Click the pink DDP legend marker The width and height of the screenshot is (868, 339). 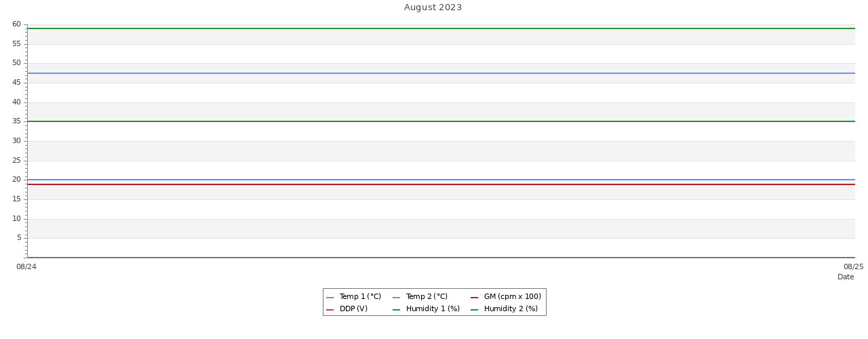330,310
